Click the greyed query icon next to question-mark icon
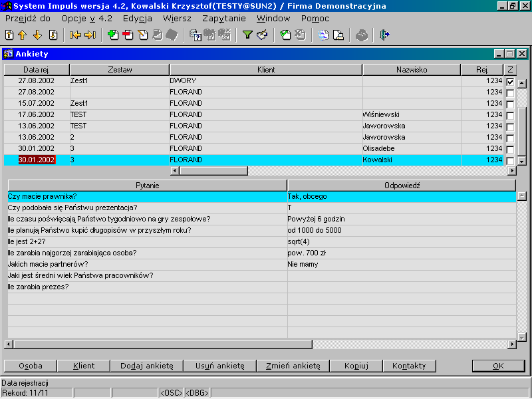532x399 pixels. [209, 35]
